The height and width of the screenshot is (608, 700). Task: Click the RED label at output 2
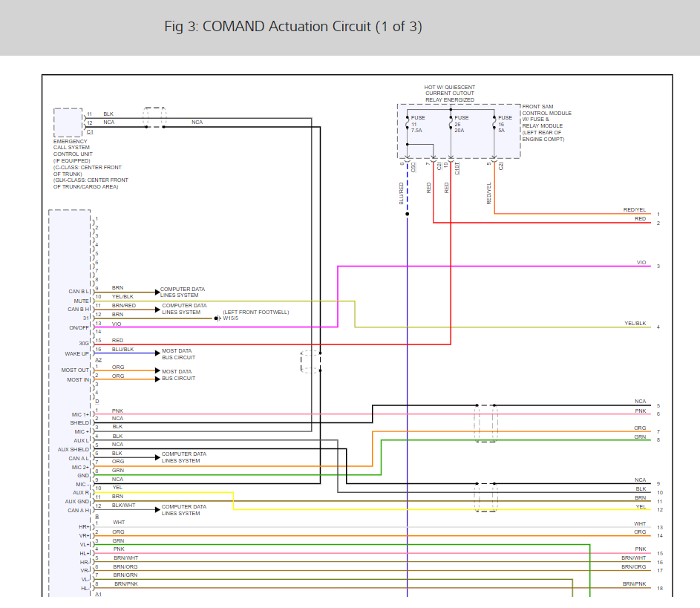[640, 219]
